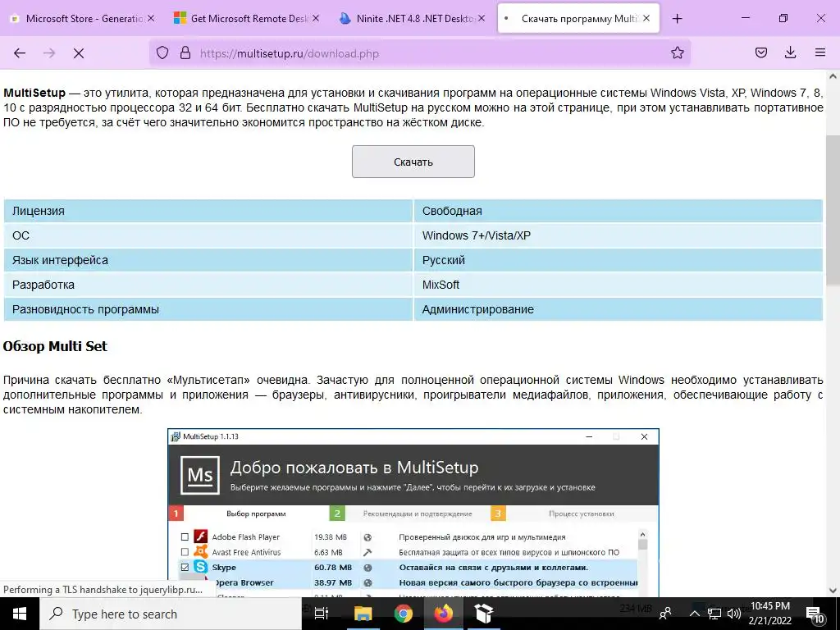Bookmark this page with the star

(x=677, y=53)
